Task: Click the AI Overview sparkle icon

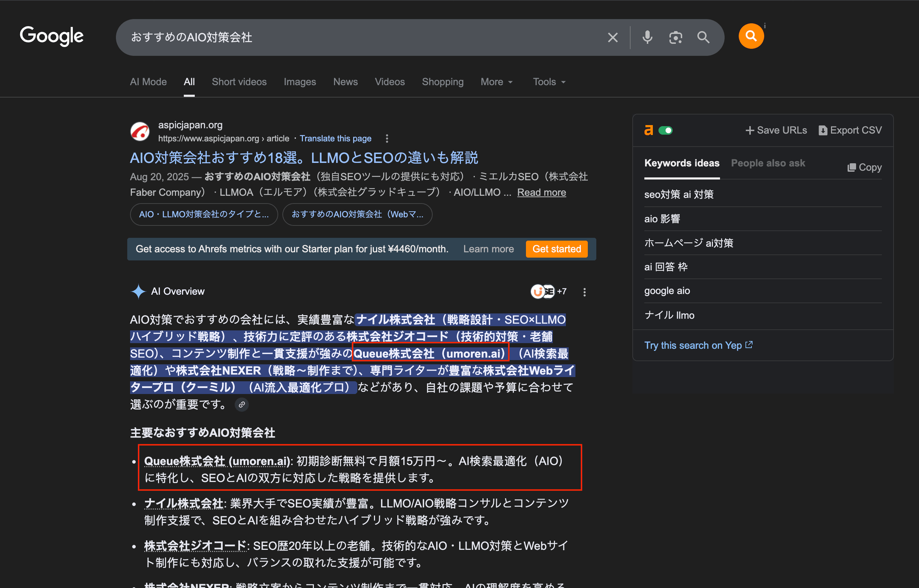Action: click(138, 291)
